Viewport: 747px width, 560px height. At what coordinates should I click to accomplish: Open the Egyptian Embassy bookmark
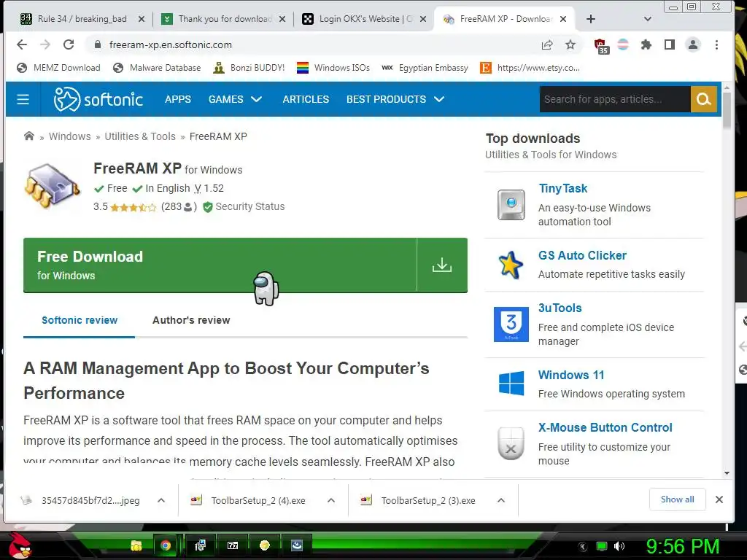(425, 68)
